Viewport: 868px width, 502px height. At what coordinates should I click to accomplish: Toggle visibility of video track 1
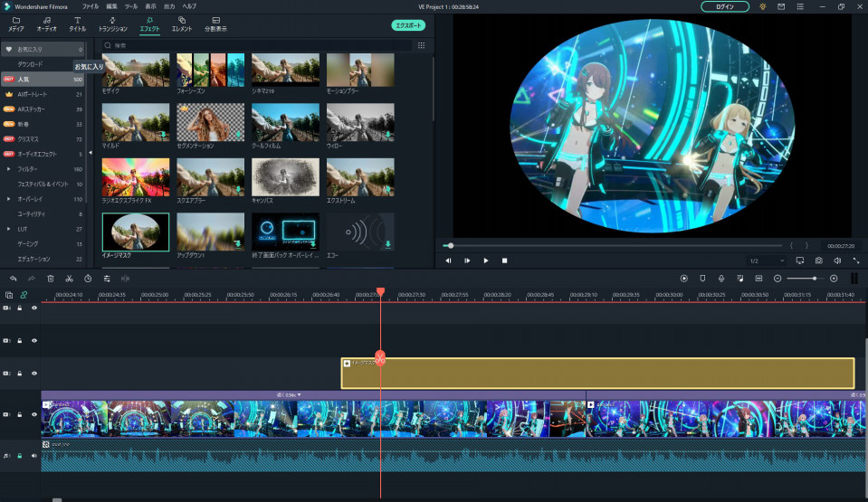[x=34, y=414]
